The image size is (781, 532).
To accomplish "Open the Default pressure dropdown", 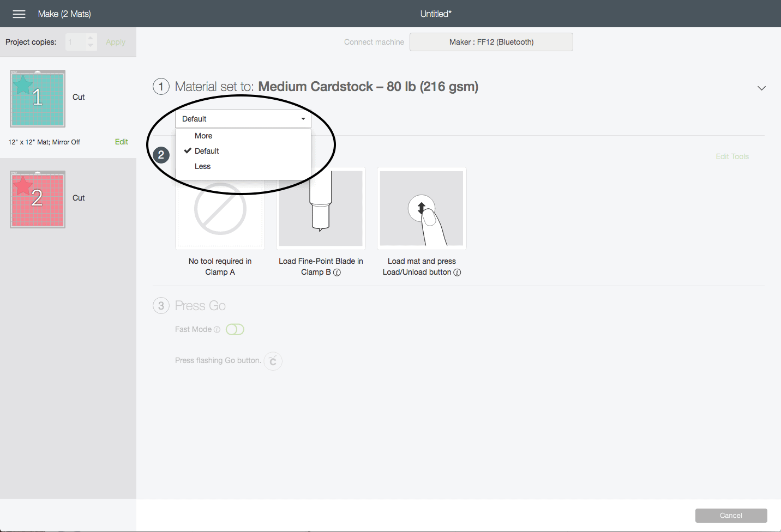I will coord(243,119).
